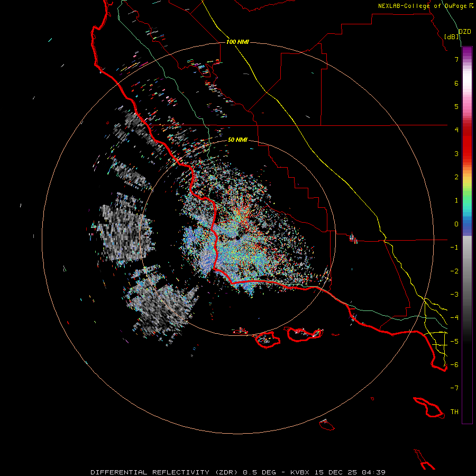Click the "-1" value on the color scale

click(454, 248)
